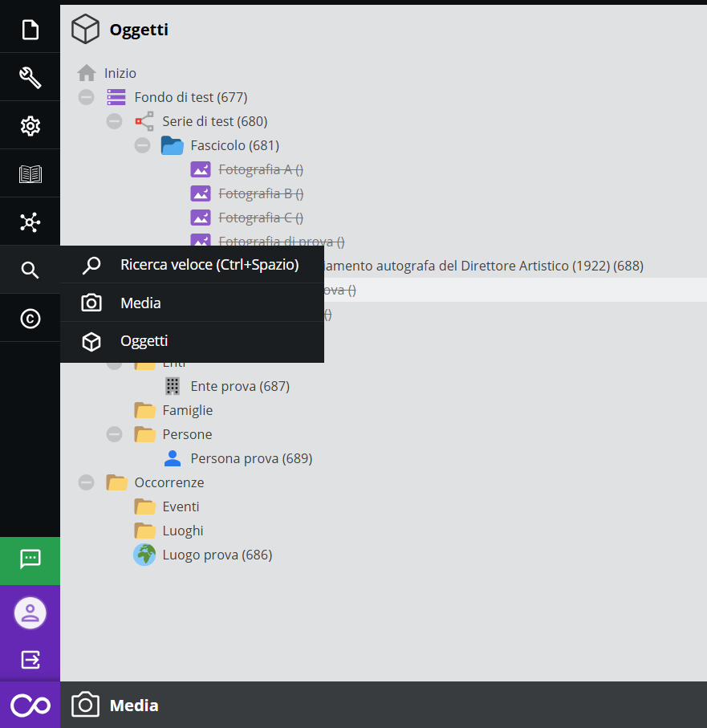Click the open book sidebar icon

pos(30,174)
